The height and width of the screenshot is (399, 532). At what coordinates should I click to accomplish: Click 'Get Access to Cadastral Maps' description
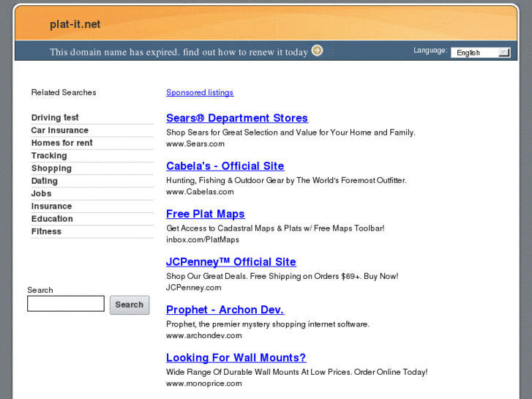click(275, 228)
